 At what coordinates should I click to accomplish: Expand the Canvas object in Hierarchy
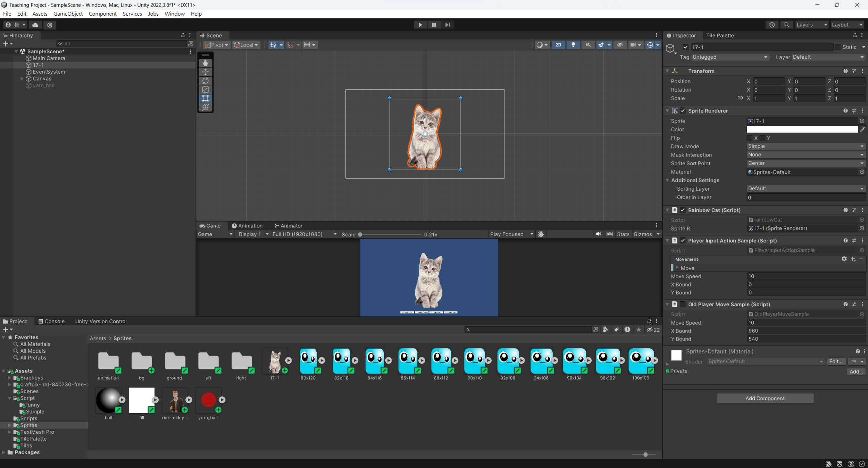point(22,79)
